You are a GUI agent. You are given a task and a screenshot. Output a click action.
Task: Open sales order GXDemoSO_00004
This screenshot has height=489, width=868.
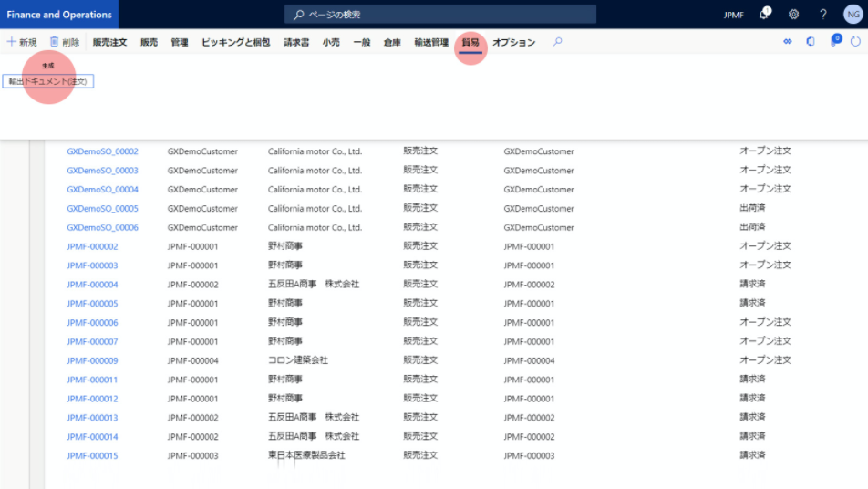[102, 190]
